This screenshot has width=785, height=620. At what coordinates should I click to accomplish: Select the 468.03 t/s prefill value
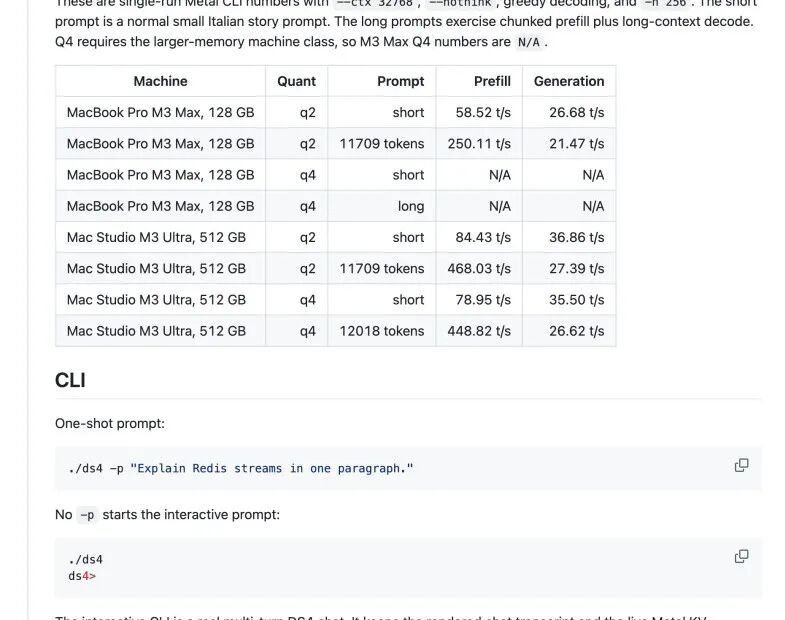(479, 268)
